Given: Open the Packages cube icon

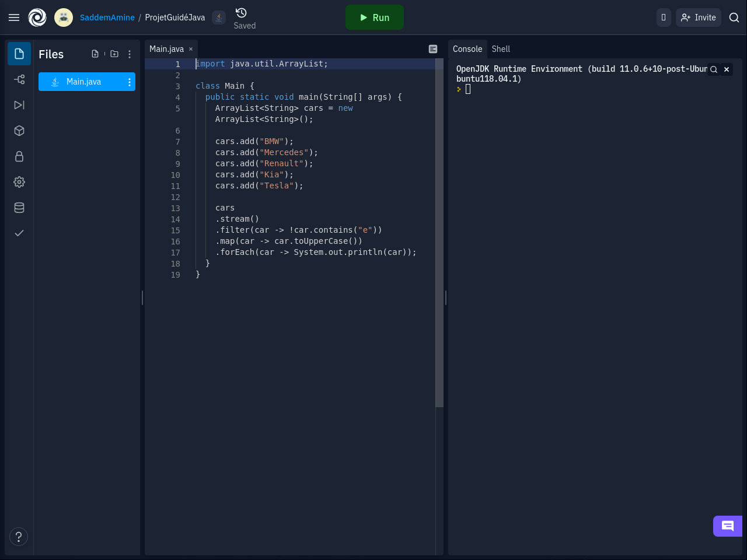Looking at the screenshot, I should coord(19,131).
